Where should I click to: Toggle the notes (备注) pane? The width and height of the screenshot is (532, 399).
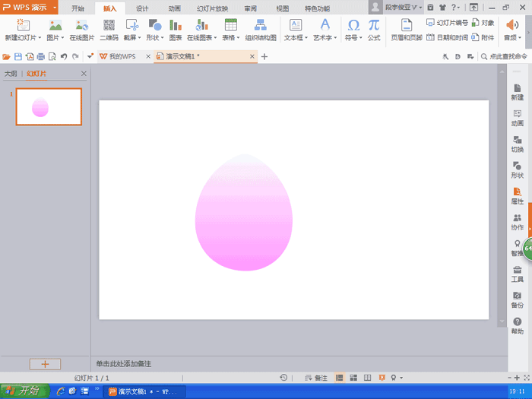coord(315,378)
